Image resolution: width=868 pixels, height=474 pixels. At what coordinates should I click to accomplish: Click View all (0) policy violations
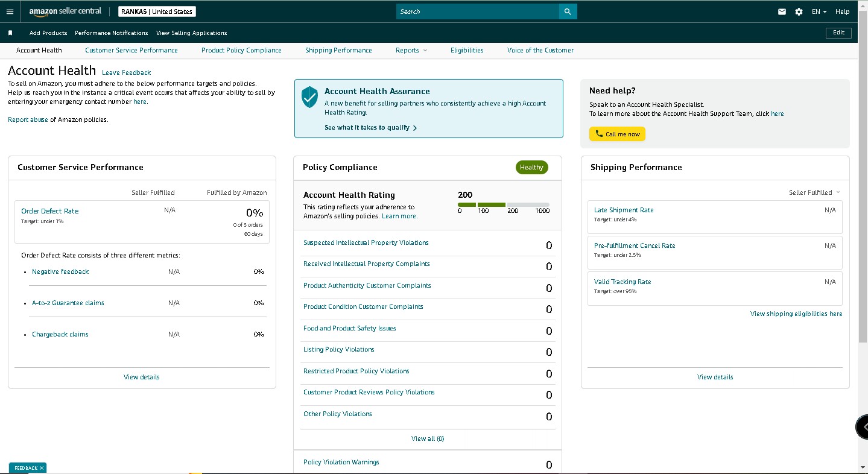pyautogui.click(x=428, y=438)
